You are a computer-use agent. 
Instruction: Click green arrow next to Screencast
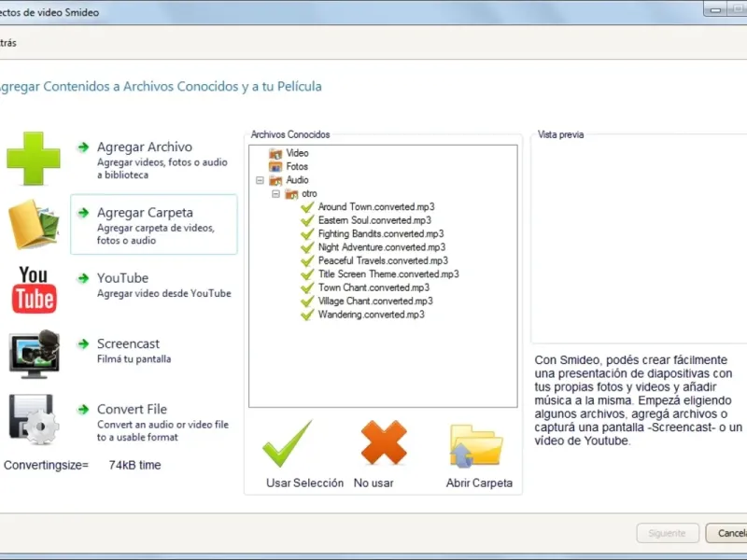tap(83, 343)
